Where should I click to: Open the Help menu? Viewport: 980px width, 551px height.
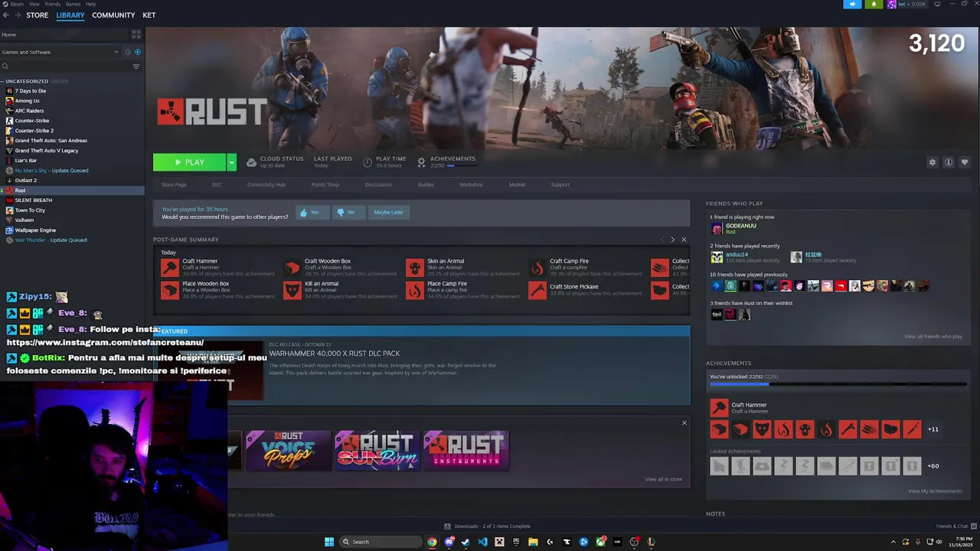point(91,4)
